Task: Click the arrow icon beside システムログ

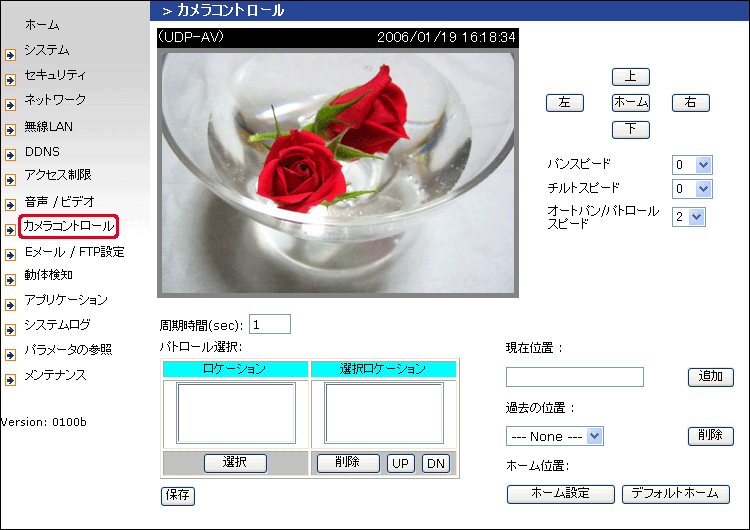Action: coord(11,330)
